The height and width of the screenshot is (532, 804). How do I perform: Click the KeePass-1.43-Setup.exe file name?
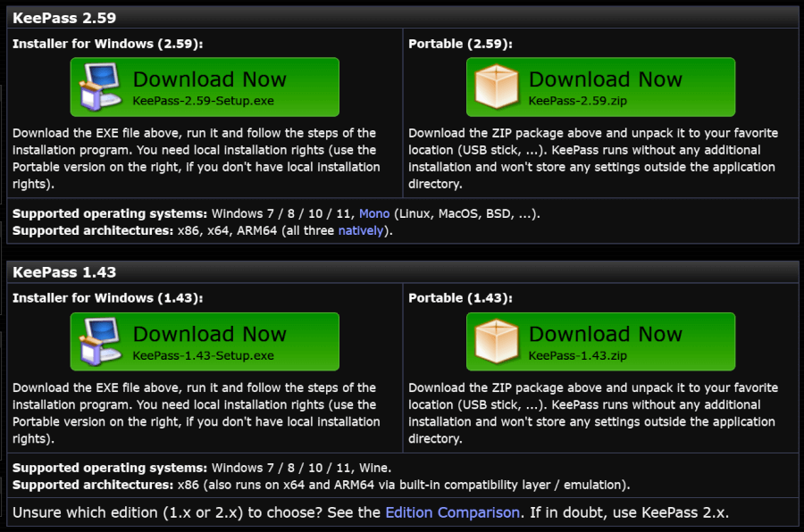pyautogui.click(x=203, y=355)
